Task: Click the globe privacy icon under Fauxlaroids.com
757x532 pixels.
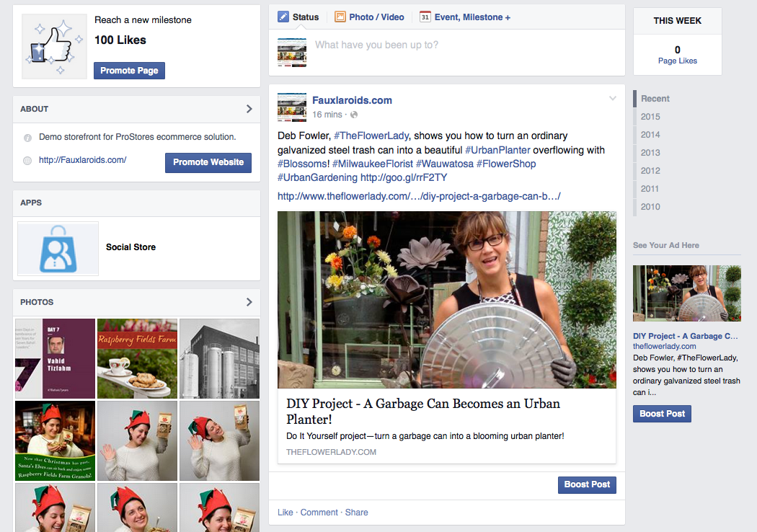Action: pyautogui.click(x=354, y=115)
